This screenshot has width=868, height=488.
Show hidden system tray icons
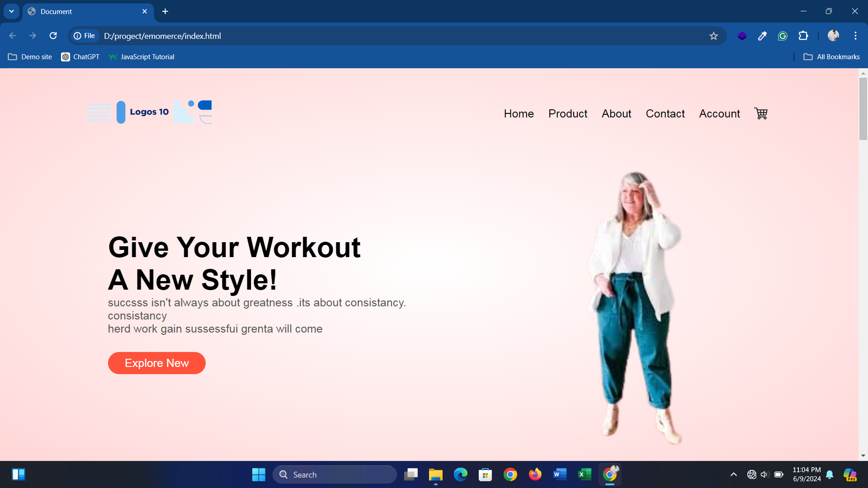[733, 474]
